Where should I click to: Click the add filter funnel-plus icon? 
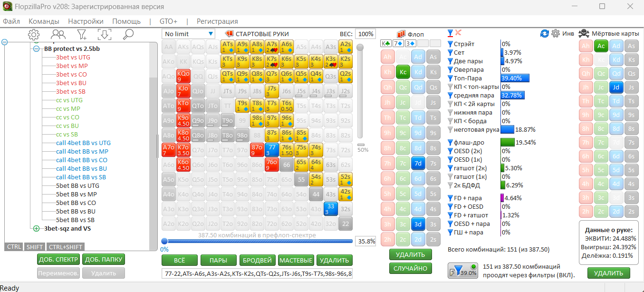pos(82,34)
